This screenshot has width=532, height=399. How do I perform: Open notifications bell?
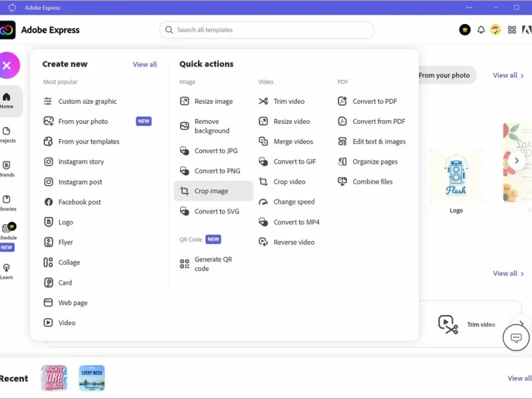click(481, 30)
